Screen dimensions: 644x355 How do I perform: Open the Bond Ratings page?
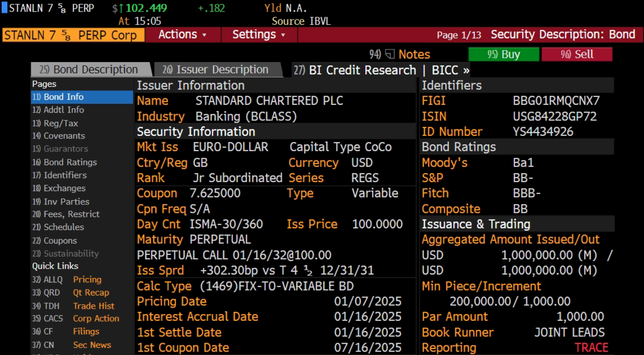[65, 162]
